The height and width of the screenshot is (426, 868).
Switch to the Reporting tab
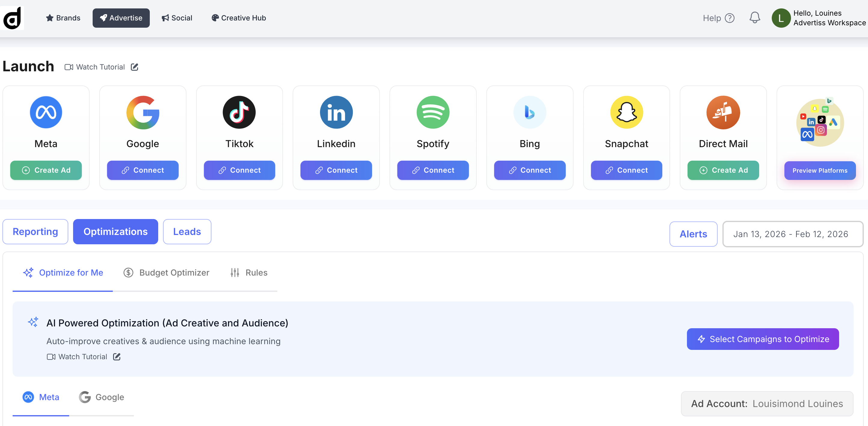35,232
